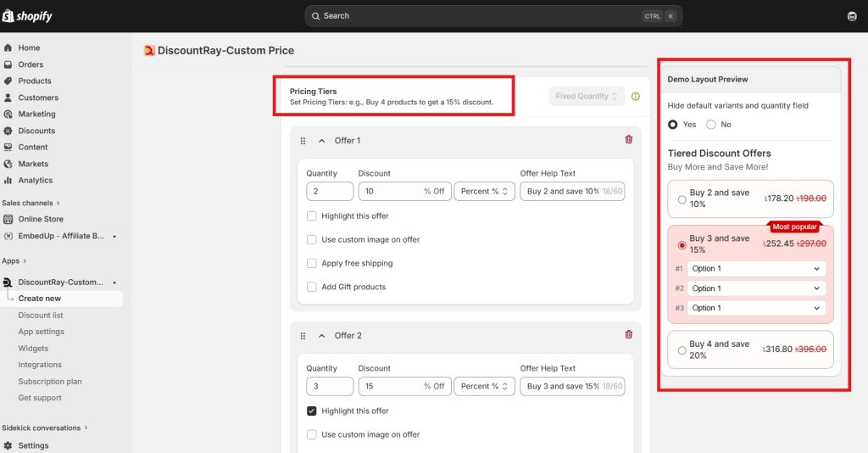Click the Markets globe icon
868x453 pixels.
[x=8, y=164]
